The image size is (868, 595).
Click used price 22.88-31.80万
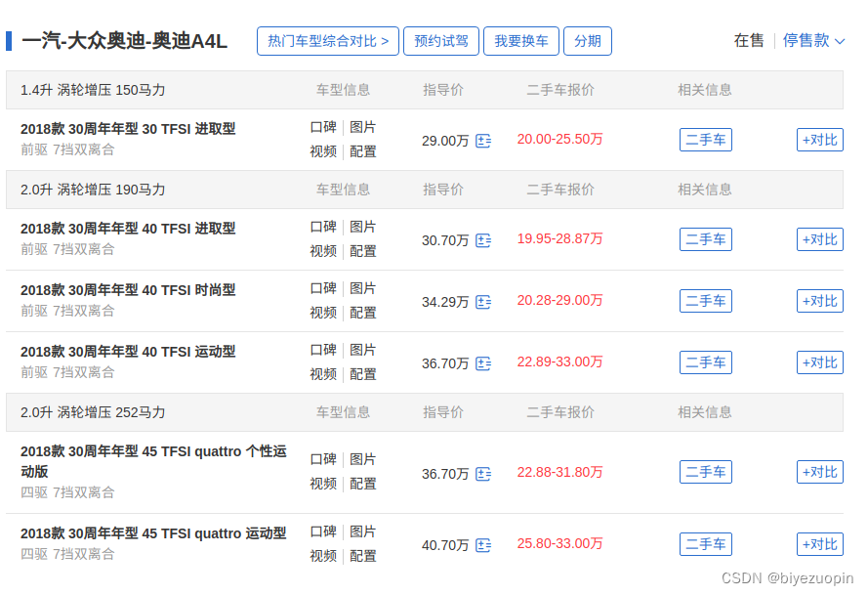pyautogui.click(x=559, y=472)
